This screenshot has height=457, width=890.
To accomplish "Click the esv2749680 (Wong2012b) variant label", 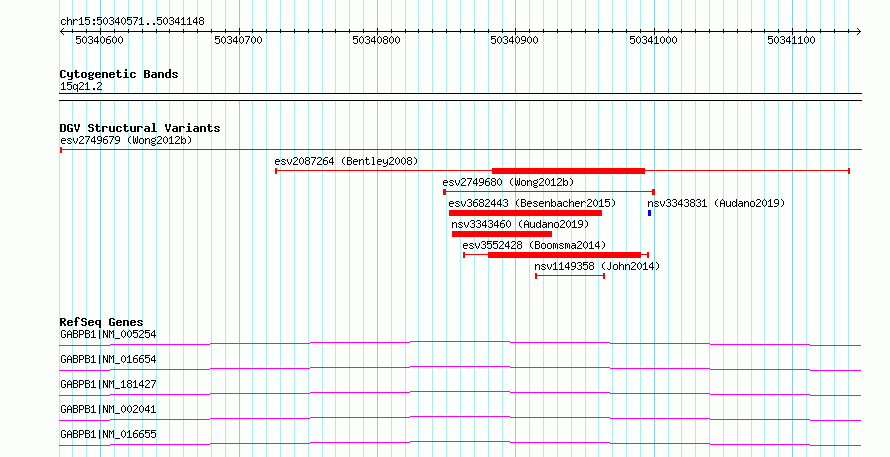I will pos(508,182).
